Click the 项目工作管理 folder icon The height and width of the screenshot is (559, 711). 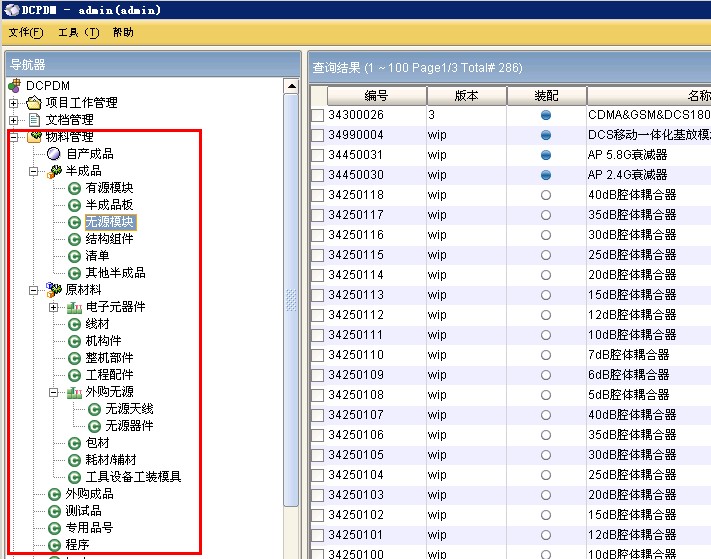34,103
